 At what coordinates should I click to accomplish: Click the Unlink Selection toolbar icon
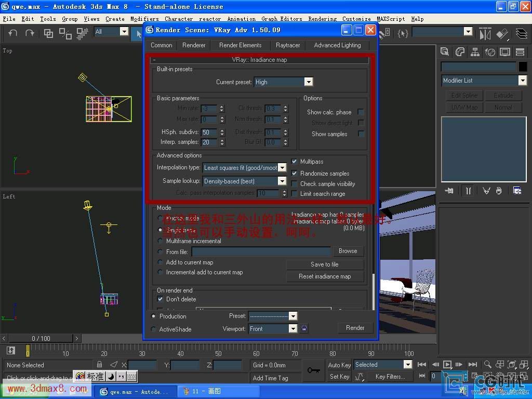65,33
